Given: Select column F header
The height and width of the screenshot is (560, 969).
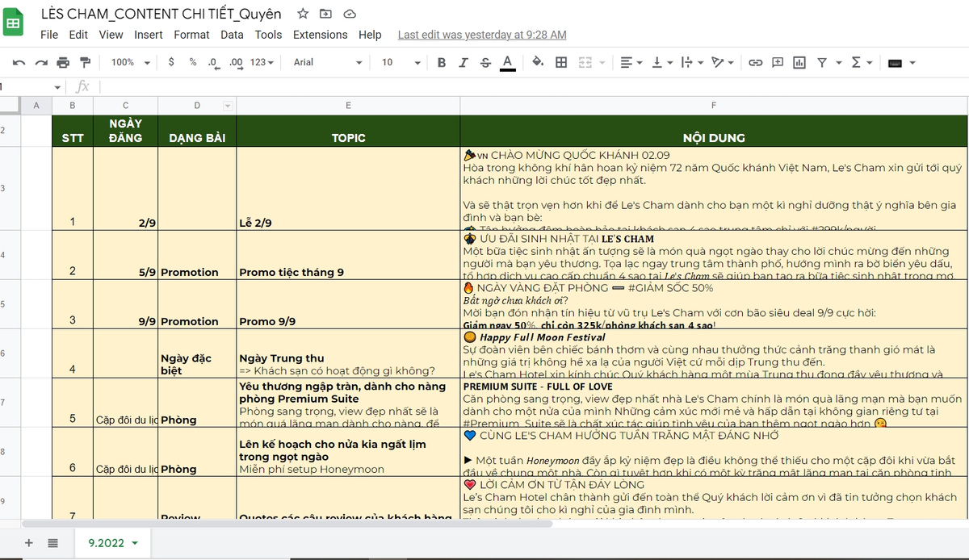Looking at the screenshot, I should (x=713, y=106).
